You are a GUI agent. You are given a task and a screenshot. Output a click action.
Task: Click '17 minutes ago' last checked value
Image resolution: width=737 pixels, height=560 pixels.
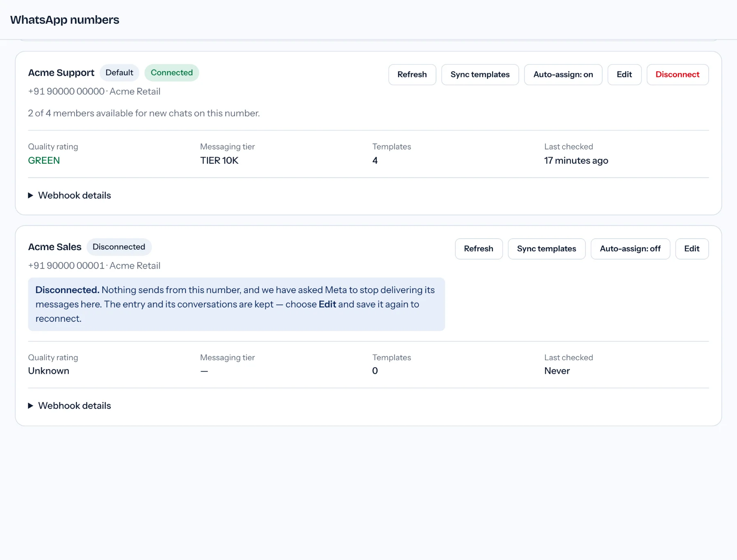pos(576,160)
